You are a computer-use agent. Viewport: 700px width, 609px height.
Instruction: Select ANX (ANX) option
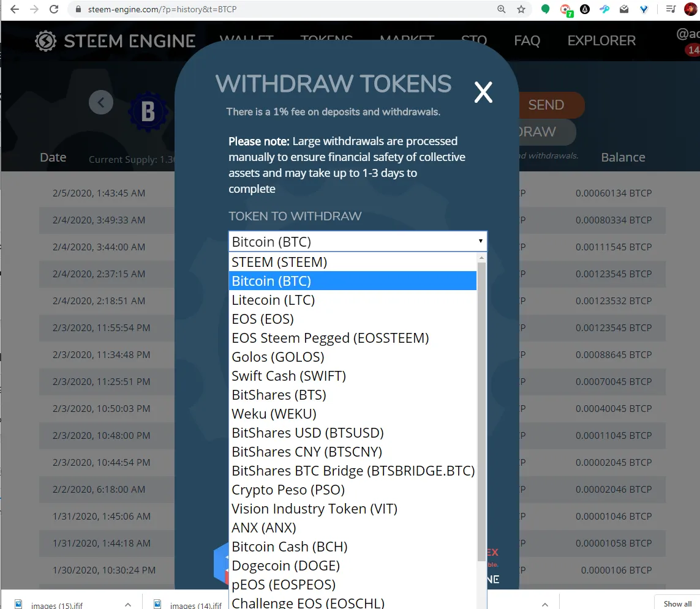pyautogui.click(x=352, y=528)
